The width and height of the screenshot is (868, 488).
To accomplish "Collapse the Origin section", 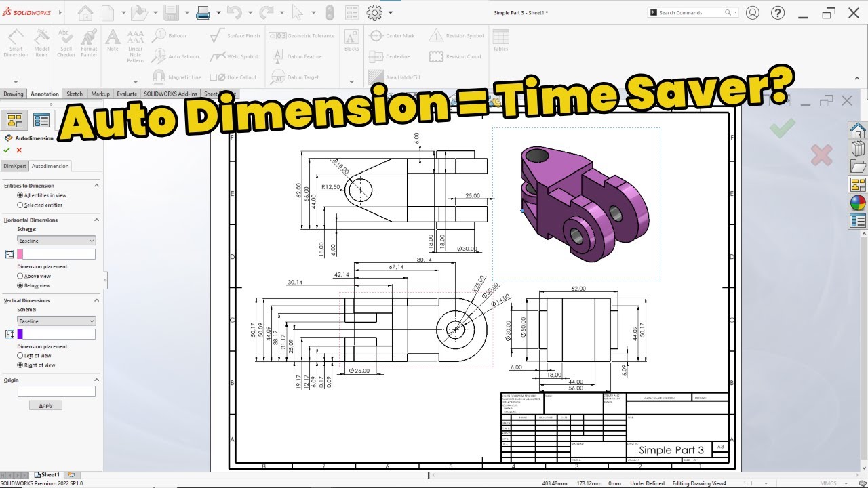I will (96, 380).
